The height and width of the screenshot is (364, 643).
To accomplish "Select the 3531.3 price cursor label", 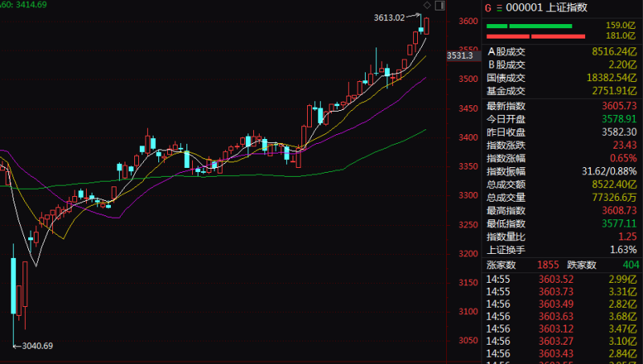I will point(460,55).
